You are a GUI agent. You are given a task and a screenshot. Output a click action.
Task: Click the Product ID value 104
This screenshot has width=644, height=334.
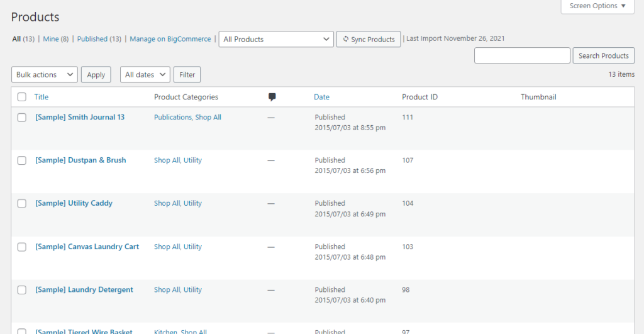pos(408,203)
